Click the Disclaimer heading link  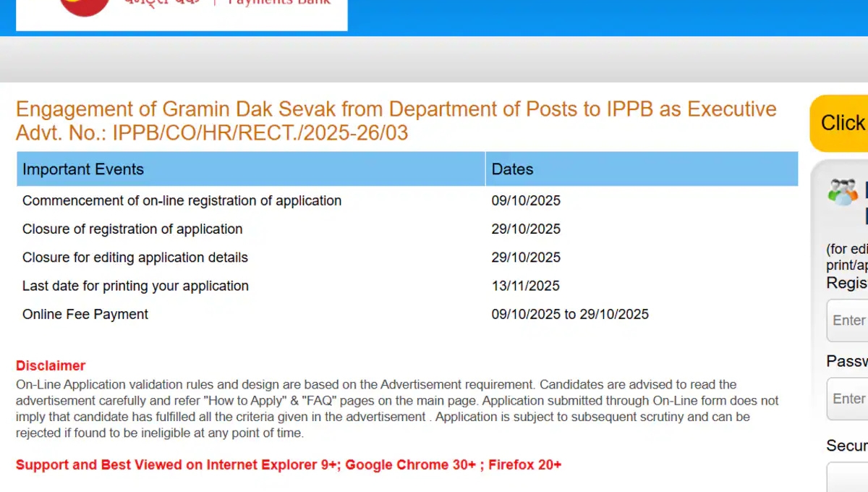coord(50,365)
